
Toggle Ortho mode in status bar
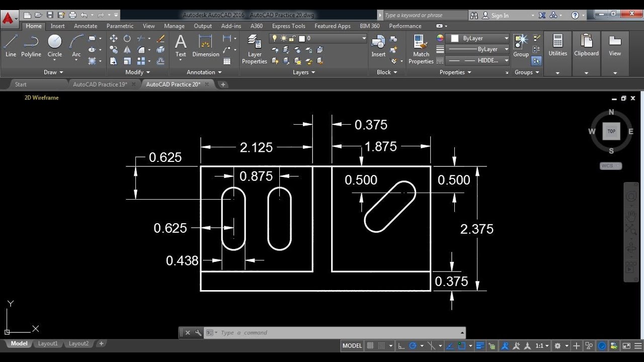401,346
